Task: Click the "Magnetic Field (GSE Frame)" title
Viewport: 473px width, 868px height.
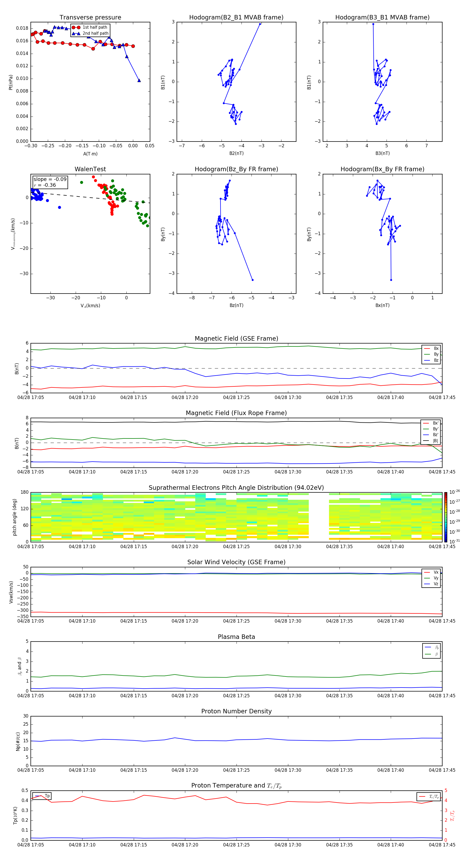Action: [236, 339]
